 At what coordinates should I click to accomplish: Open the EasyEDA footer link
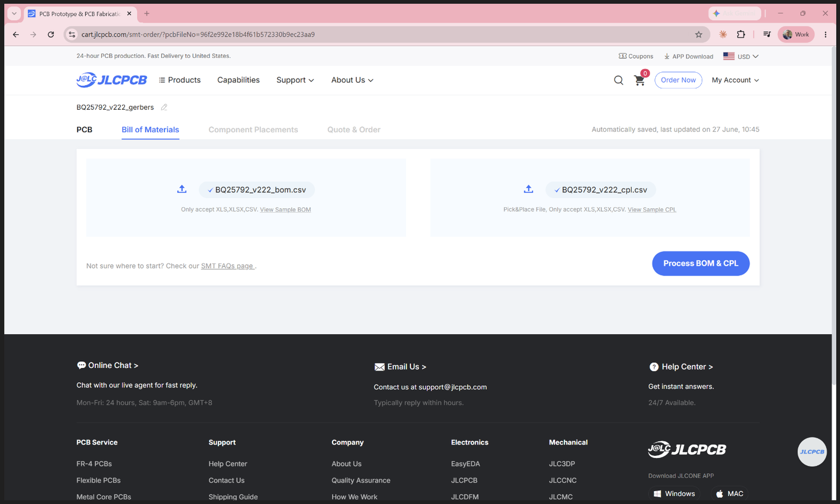pyautogui.click(x=465, y=464)
